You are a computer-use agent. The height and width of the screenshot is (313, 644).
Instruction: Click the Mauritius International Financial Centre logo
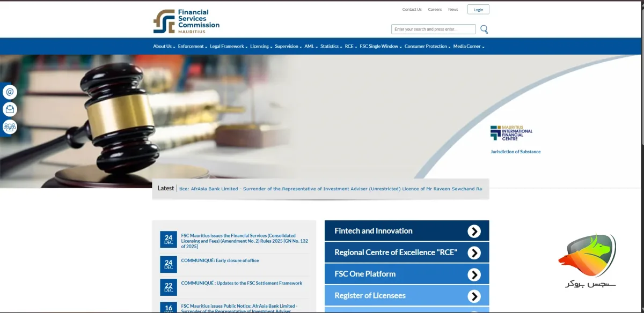[x=511, y=133]
